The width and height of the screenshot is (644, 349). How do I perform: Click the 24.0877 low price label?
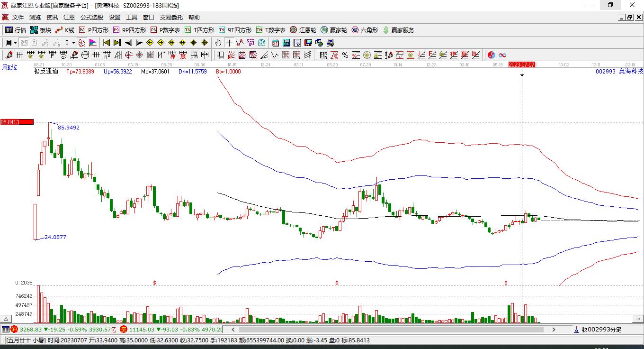(55, 237)
